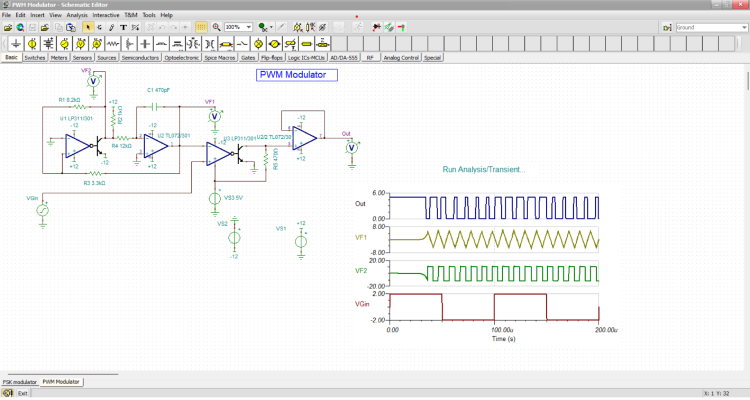Select the Resistor component icon
The width and height of the screenshot is (750, 400).
tap(113, 45)
